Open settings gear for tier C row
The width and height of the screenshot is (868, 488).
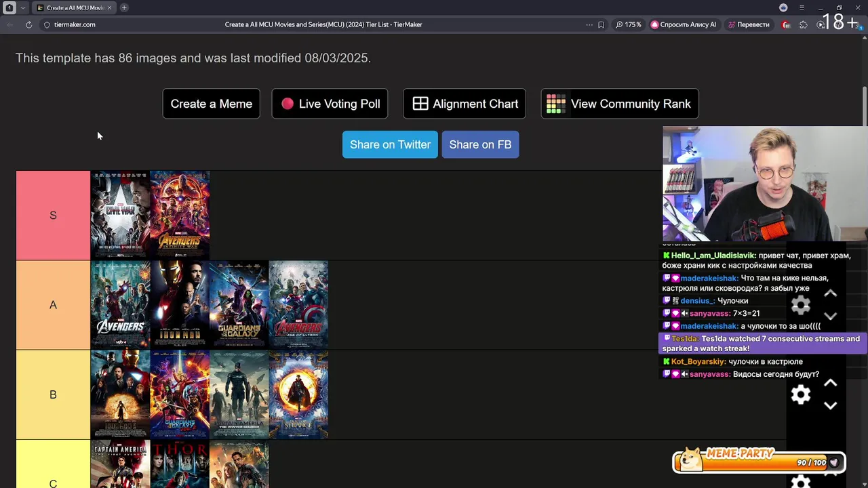point(801,482)
